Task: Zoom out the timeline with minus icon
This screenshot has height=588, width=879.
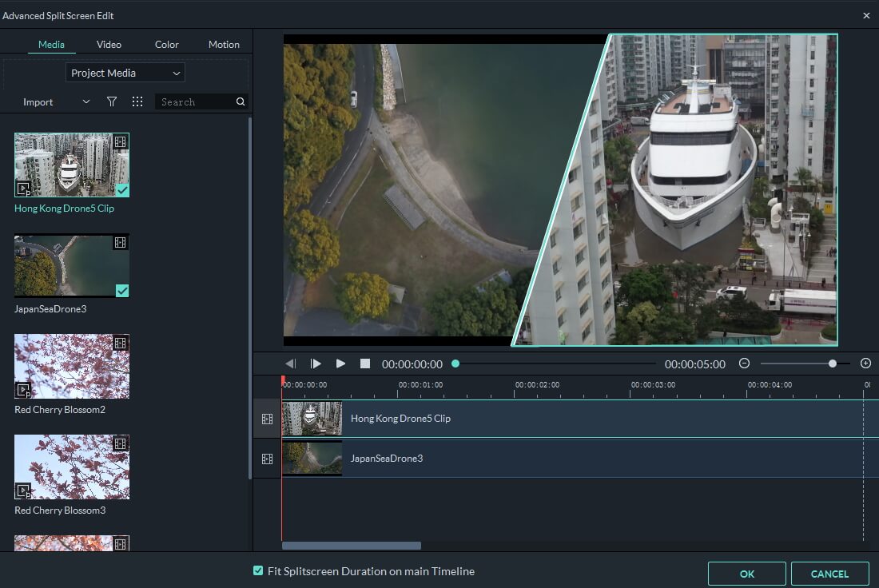Action: 743,364
